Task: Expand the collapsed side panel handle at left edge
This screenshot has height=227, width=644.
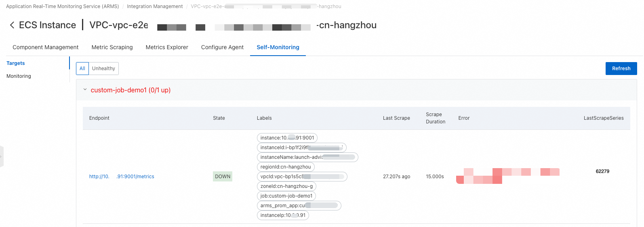Action: pos(1,156)
